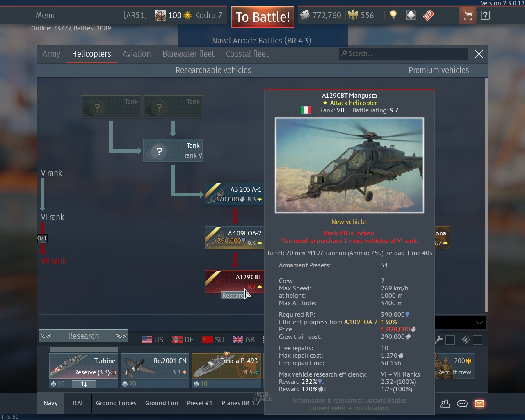
Task: Open the player profile avatar
Action: (x=161, y=16)
